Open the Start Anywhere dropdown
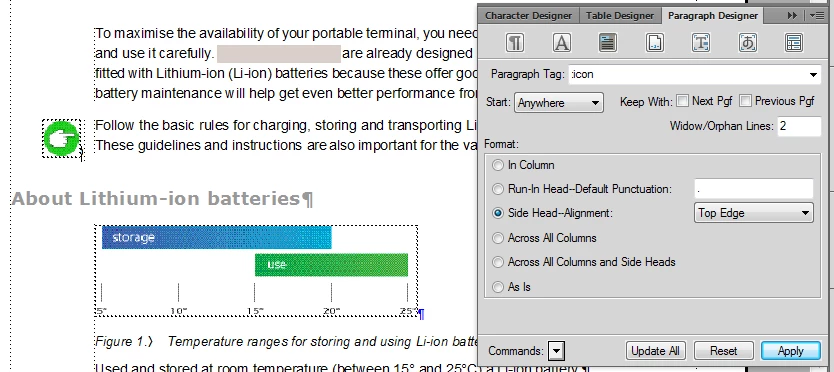Image resolution: width=834 pixels, height=372 pixels. pyautogui.click(x=558, y=103)
